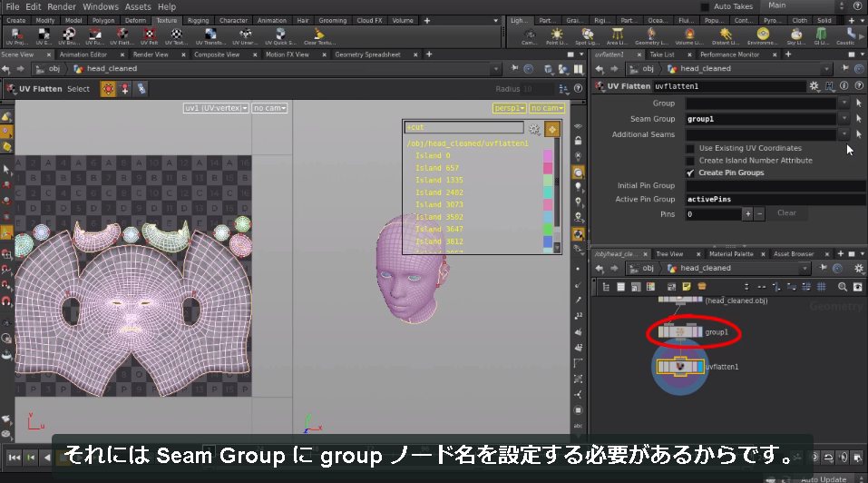This screenshot has height=483, width=868.
Task: Select the UV Pelt shelf tool
Action: pos(150,36)
